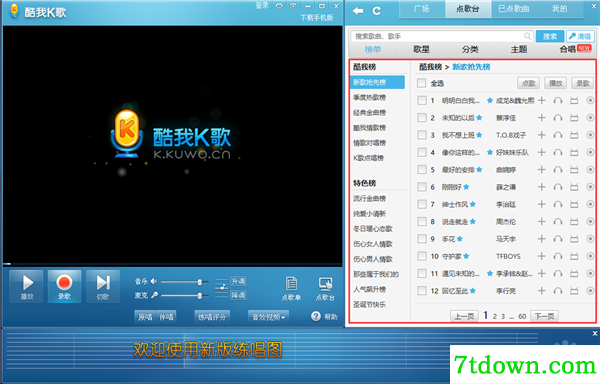The width and height of the screenshot is (600, 384).
Task: Click the 点歌 button above song list
Action: pyautogui.click(x=528, y=83)
